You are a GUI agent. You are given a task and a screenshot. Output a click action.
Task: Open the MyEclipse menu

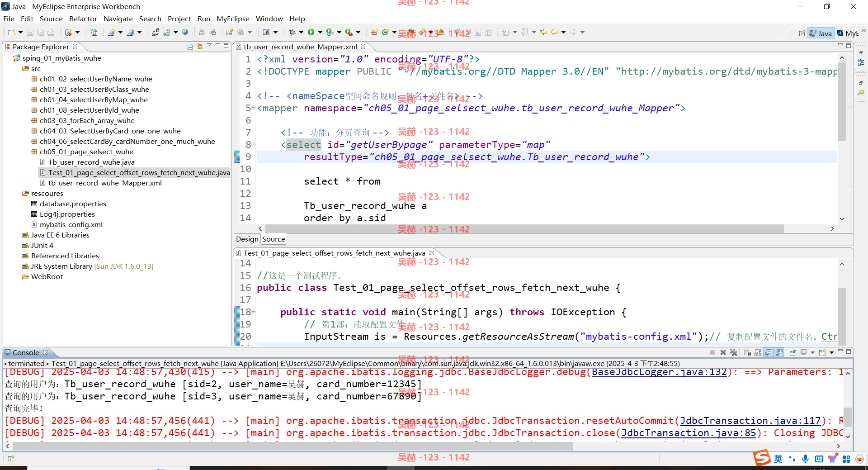coord(233,19)
